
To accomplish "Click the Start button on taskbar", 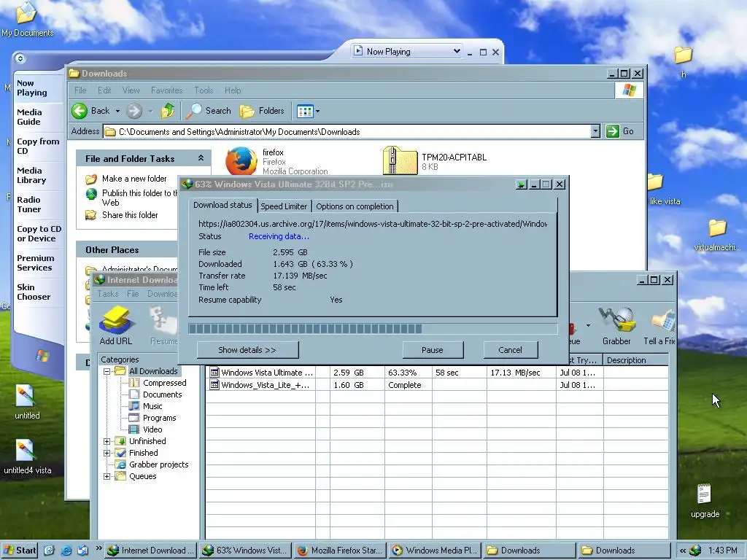I will click(x=20, y=551).
